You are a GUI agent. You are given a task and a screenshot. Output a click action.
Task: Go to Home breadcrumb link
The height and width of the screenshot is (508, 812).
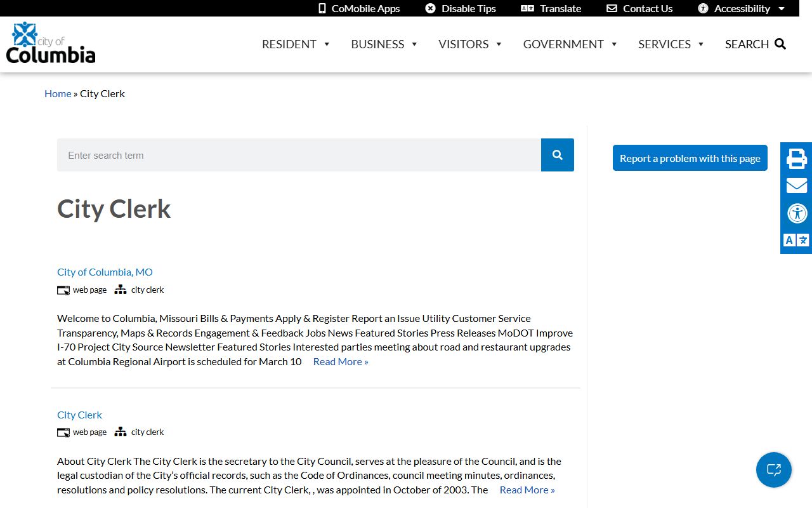pyautogui.click(x=58, y=93)
